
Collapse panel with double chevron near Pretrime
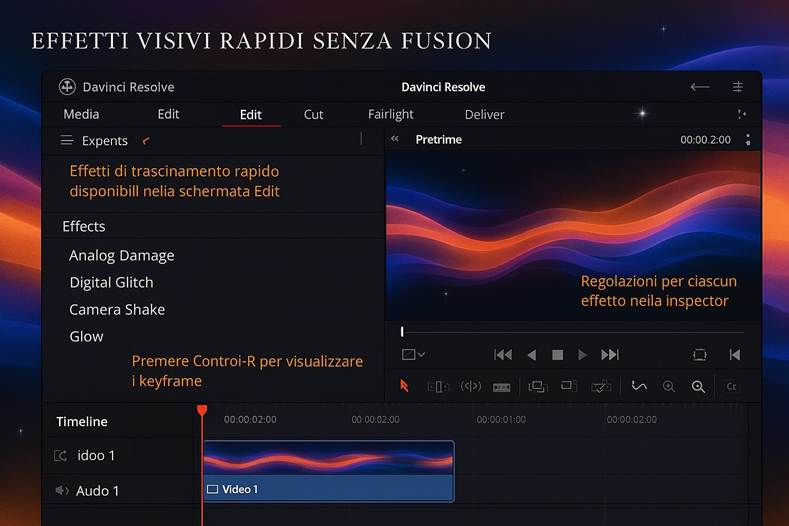click(395, 139)
